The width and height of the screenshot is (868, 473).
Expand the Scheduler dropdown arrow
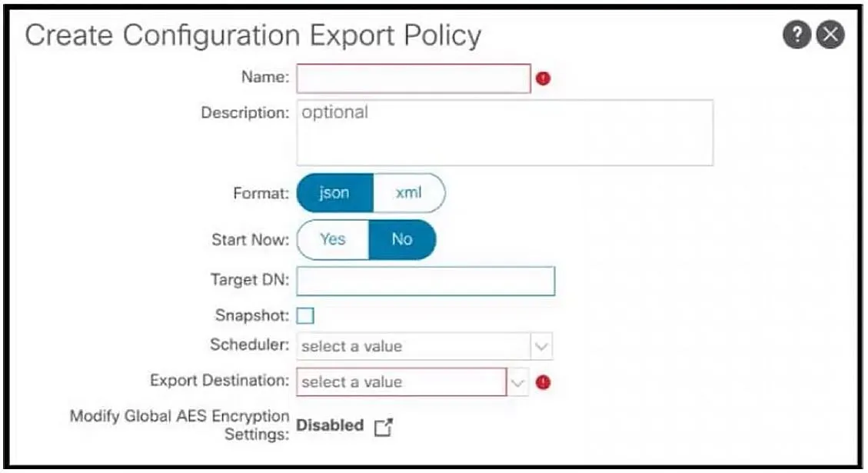point(541,347)
